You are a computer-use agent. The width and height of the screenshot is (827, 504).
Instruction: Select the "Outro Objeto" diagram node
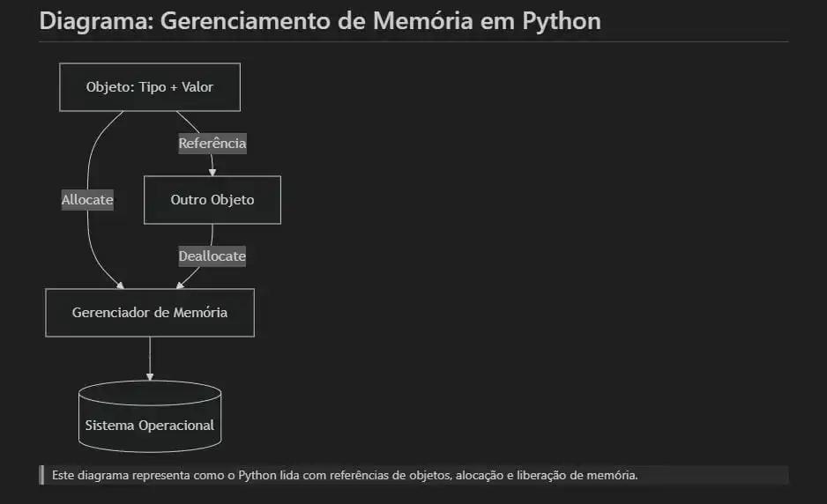212,200
